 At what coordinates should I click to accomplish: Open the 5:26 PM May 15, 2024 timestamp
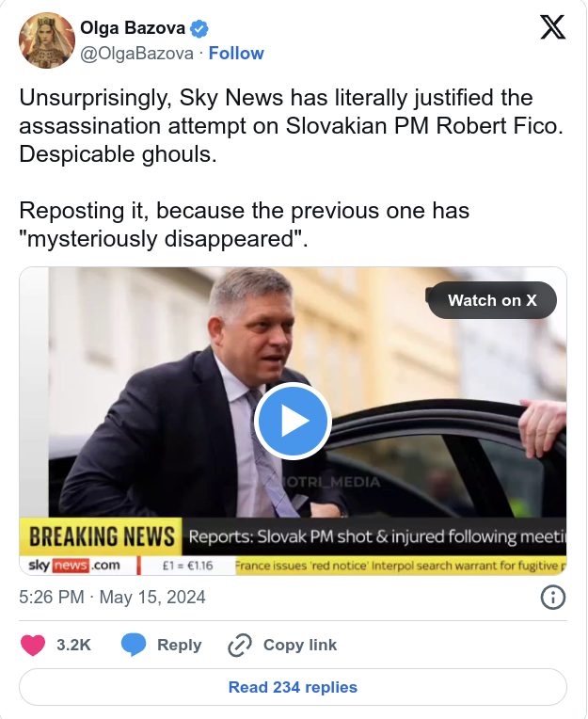click(112, 598)
